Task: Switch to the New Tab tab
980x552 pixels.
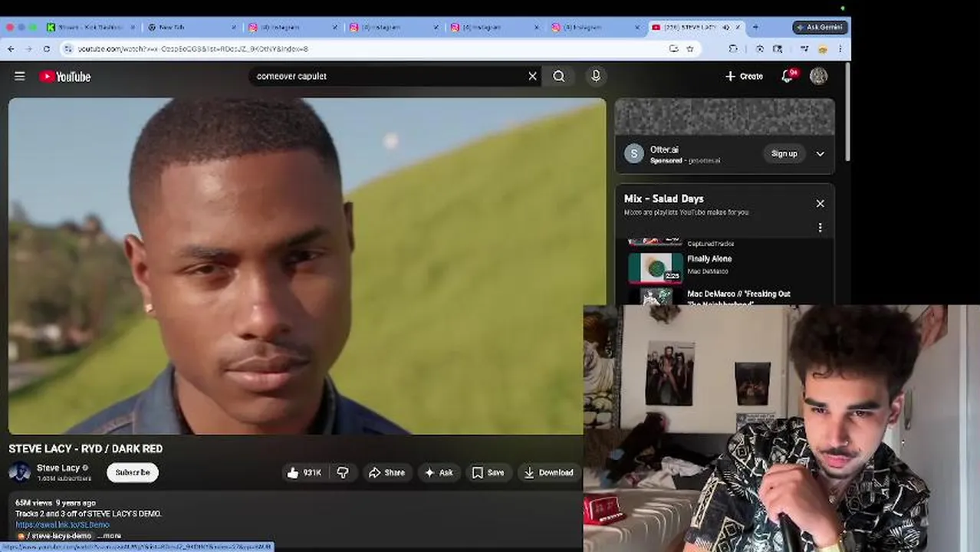Action: click(192, 27)
